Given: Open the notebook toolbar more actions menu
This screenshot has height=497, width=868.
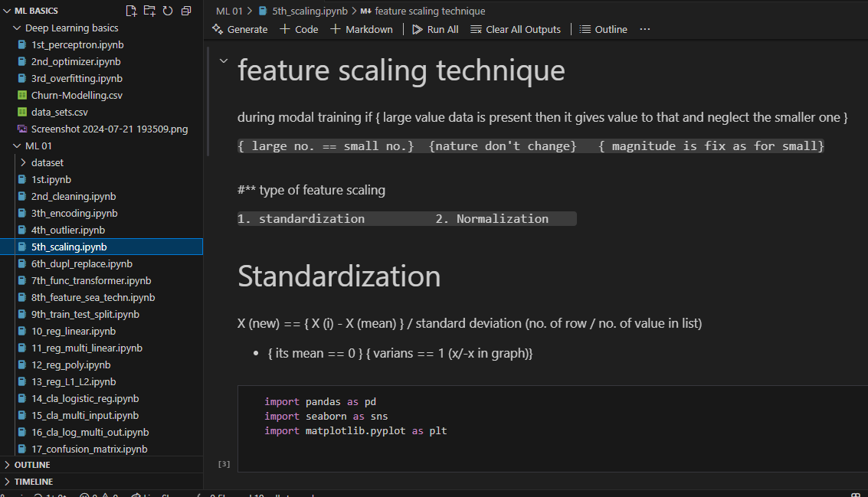Looking at the screenshot, I should [x=644, y=29].
